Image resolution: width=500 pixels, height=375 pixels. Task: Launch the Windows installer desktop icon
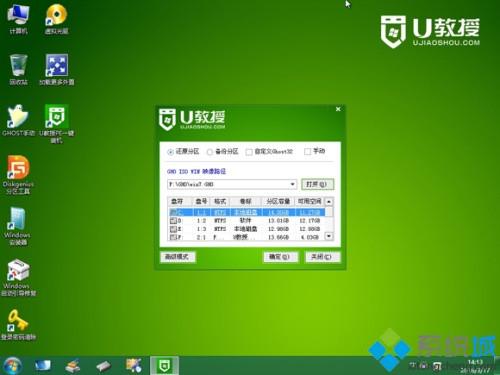pos(17,226)
